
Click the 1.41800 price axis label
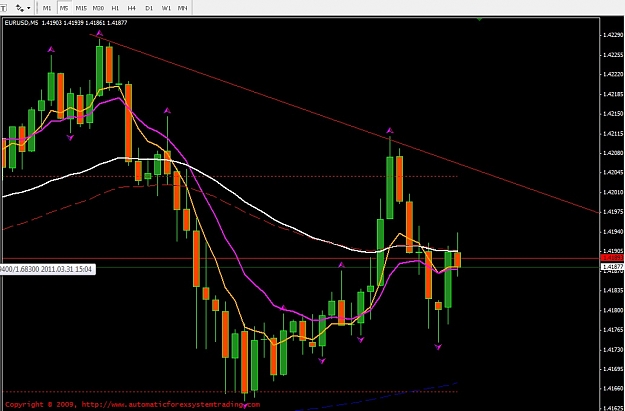(613, 310)
